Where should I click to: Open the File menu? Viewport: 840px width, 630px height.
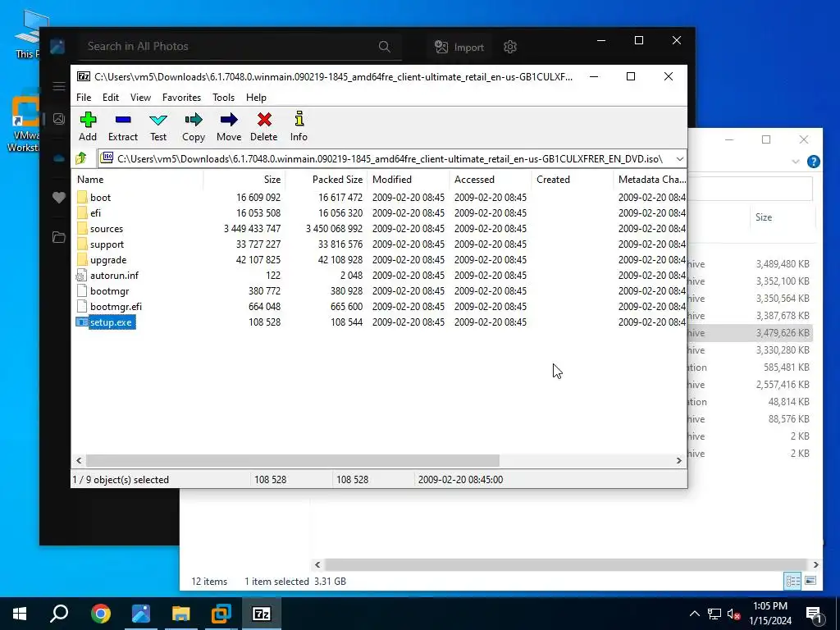coord(84,98)
